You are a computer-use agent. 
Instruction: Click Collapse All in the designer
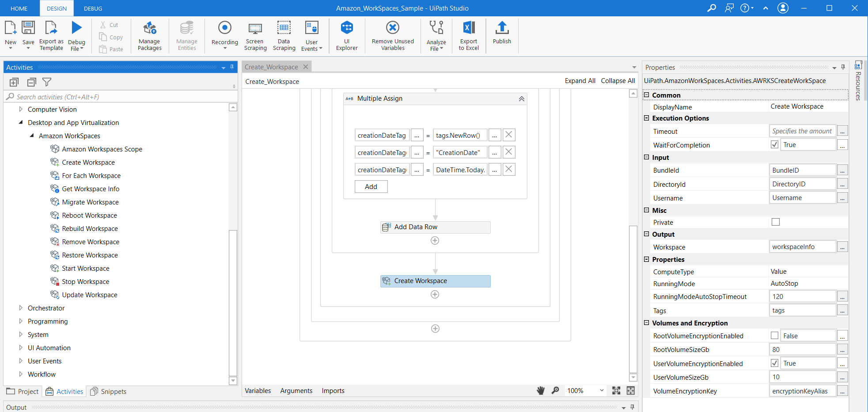click(618, 81)
